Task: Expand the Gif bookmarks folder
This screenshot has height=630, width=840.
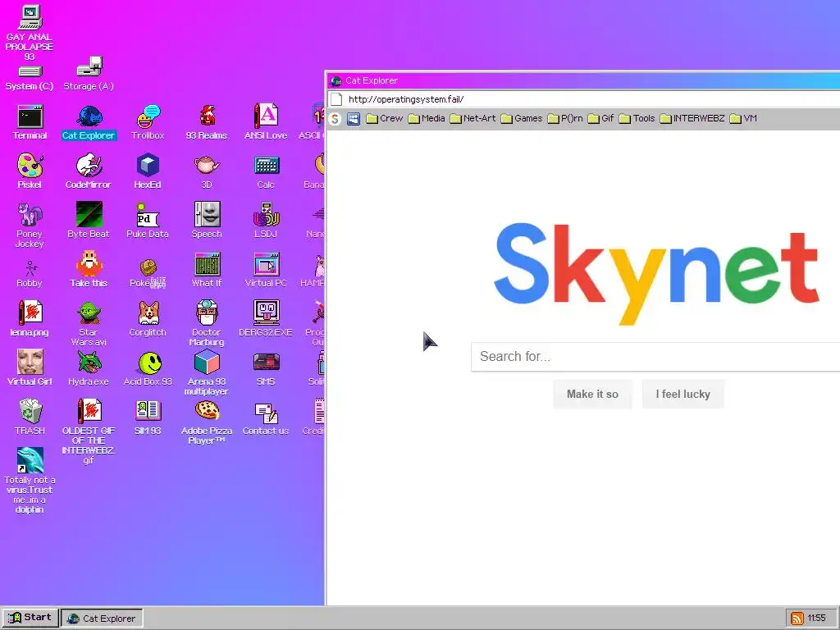Action: click(x=600, y=118)
